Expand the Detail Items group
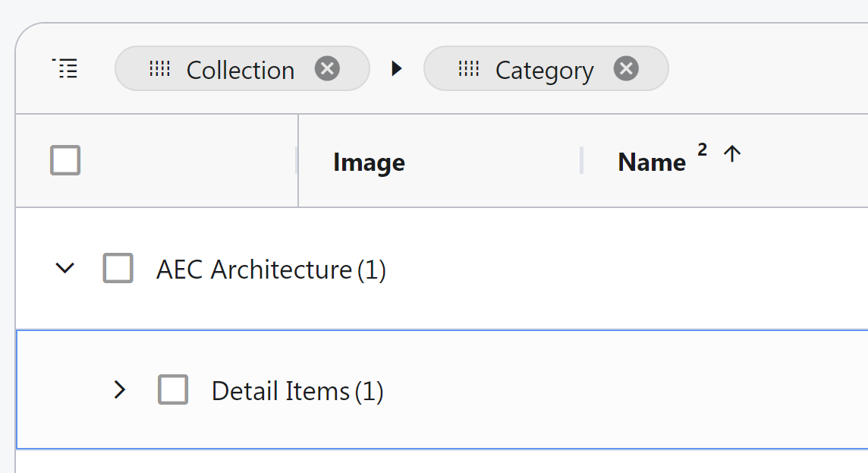Viewport: 868px width, 473px height. pos(119,390)
